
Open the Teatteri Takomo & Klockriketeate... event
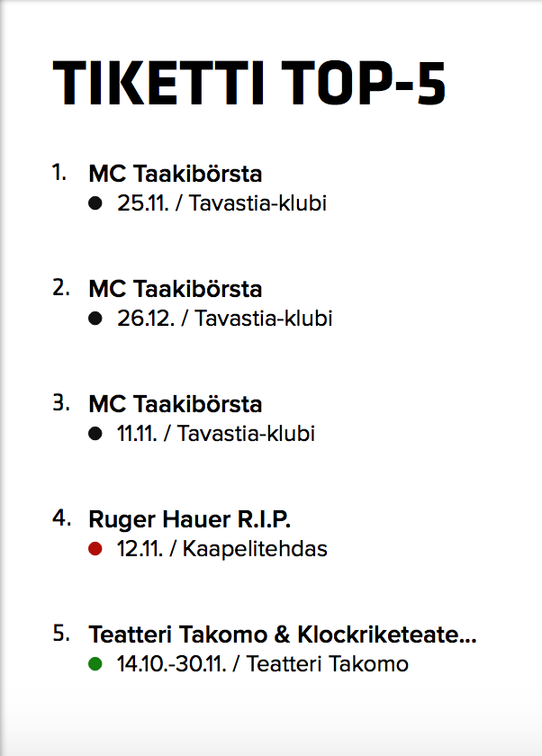[x=282, y=635]
